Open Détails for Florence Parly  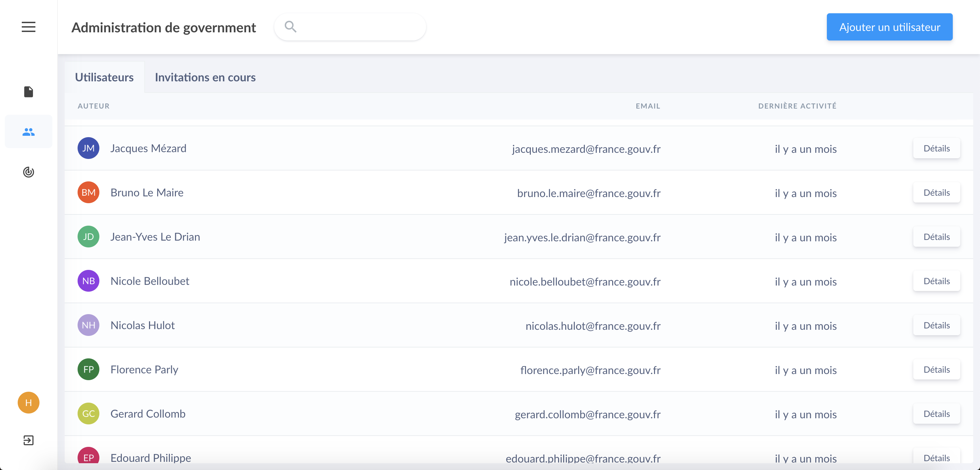(936, 370)
